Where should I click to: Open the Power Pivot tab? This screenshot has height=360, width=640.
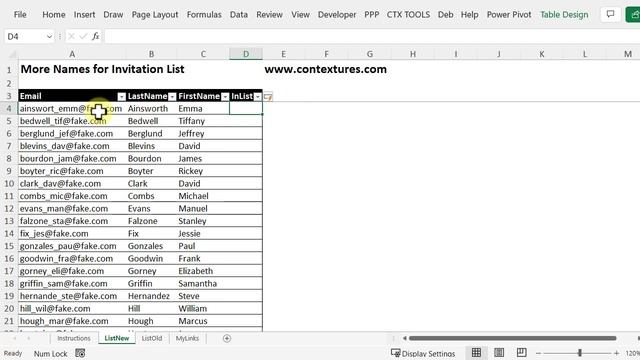509,15
